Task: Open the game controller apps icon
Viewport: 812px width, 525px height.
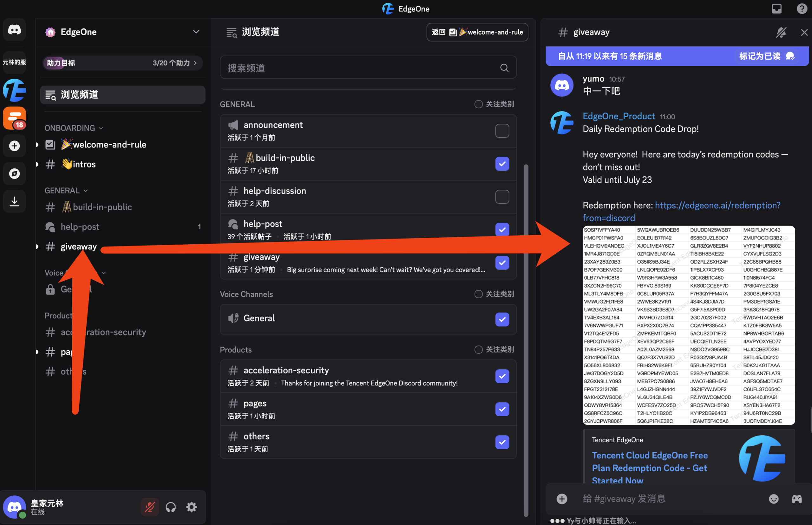Action: [x=797, y=499]
